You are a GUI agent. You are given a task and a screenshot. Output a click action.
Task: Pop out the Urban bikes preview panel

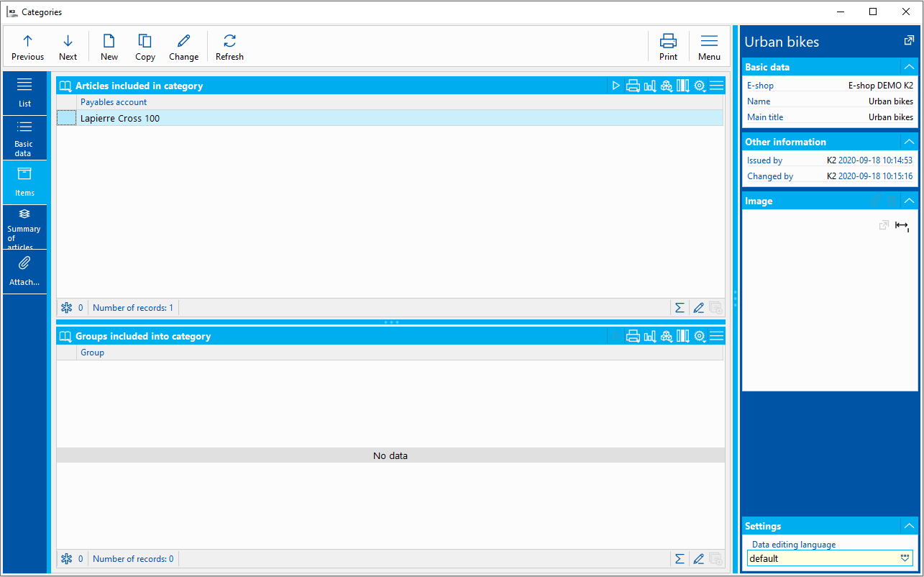click(909, 41)
